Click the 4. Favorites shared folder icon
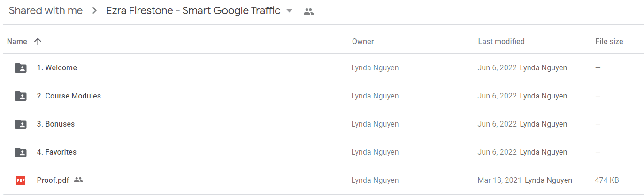The height and width of the screenshot is (195, 644). pyautogui.click(x=21, y=152)
